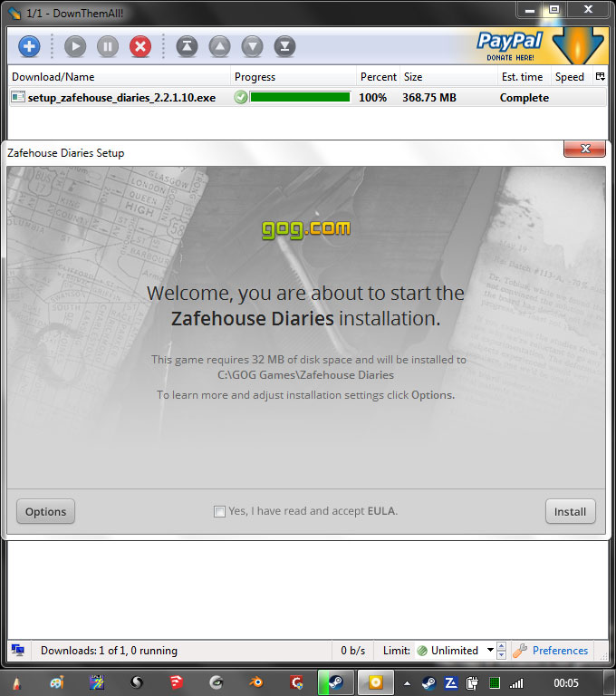Open the Unlimited speed limit dropdown

pyautogui.click(x=455, y=651)
